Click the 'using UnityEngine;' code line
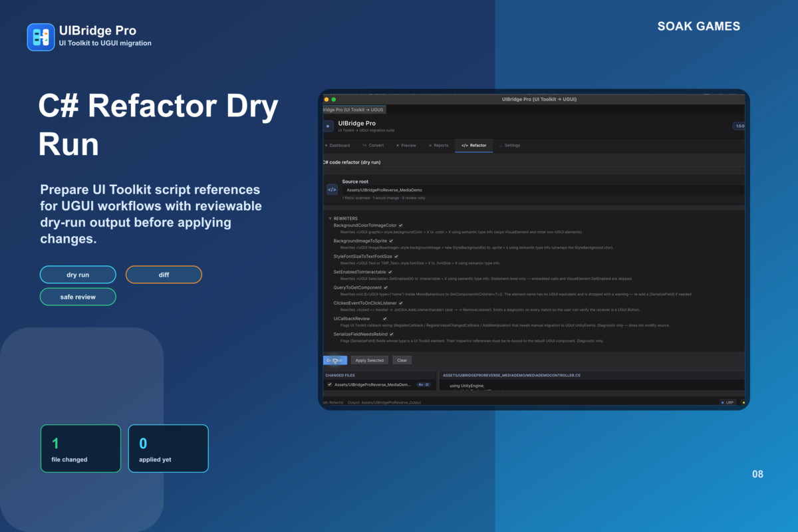This screenshot has width=798, height=532. tap(467, 386)
